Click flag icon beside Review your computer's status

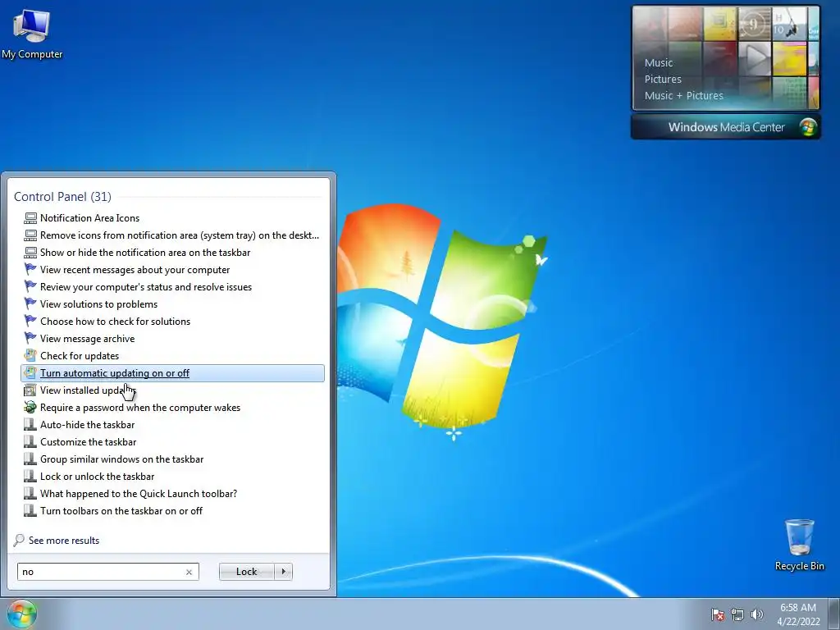[30, 286]
